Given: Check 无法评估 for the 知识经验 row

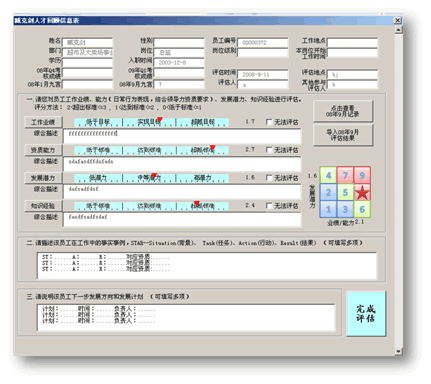Looking at the screenshot, I should pos(269,206).
